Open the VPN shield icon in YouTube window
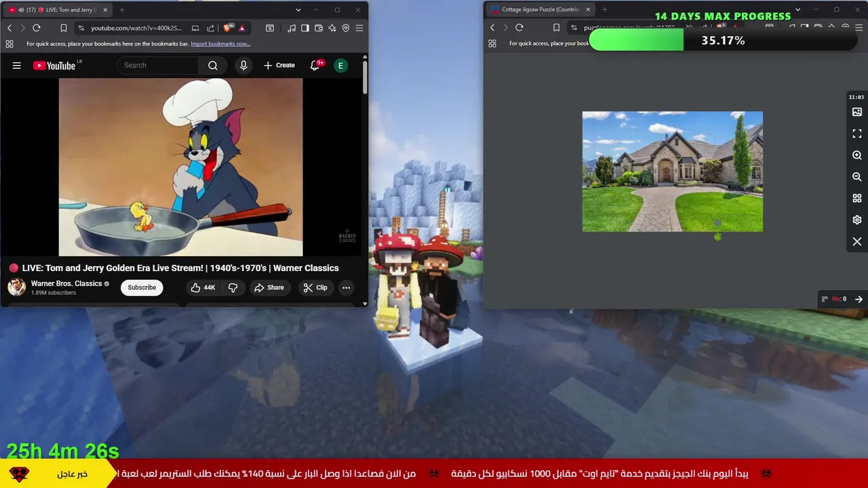Screen dimensions: 868x488 tap(346, 28)
